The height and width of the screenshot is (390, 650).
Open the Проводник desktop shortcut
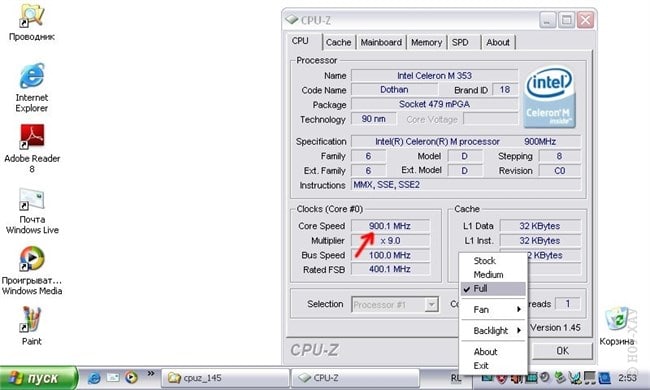tap(32, 23)
